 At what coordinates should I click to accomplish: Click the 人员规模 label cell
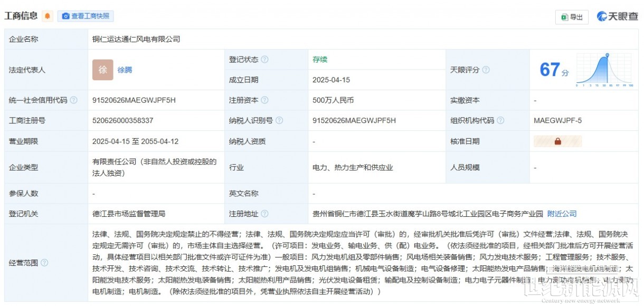[x=488, y=167]
